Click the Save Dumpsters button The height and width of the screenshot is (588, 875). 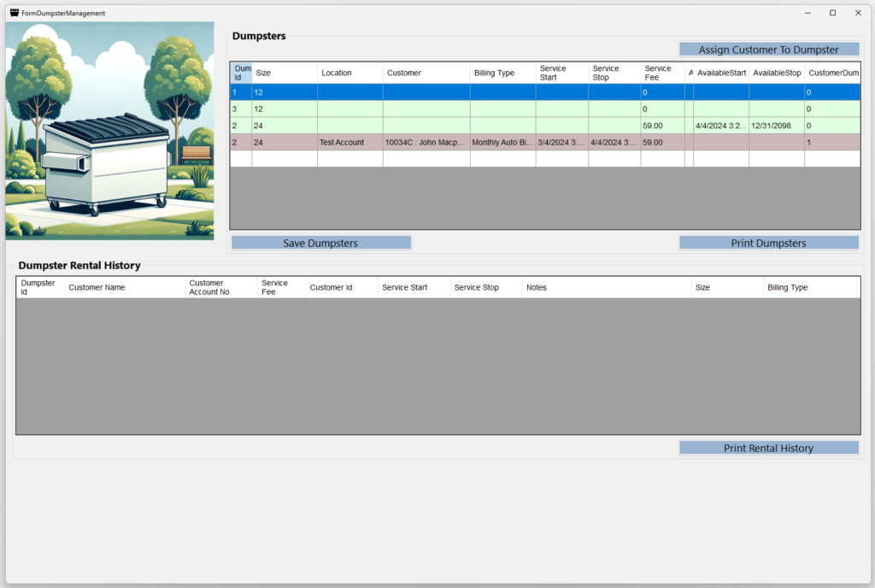[320, 243]
